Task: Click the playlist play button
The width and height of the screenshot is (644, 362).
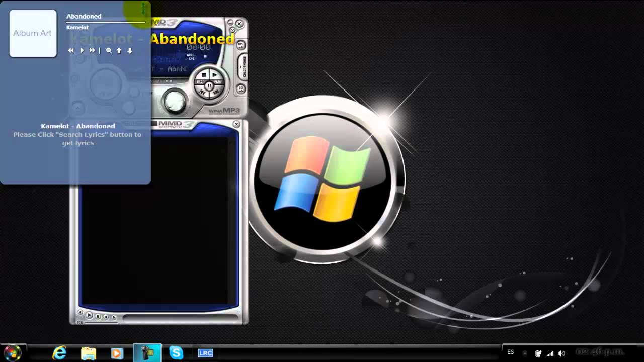Action: (x=89, y=315)
